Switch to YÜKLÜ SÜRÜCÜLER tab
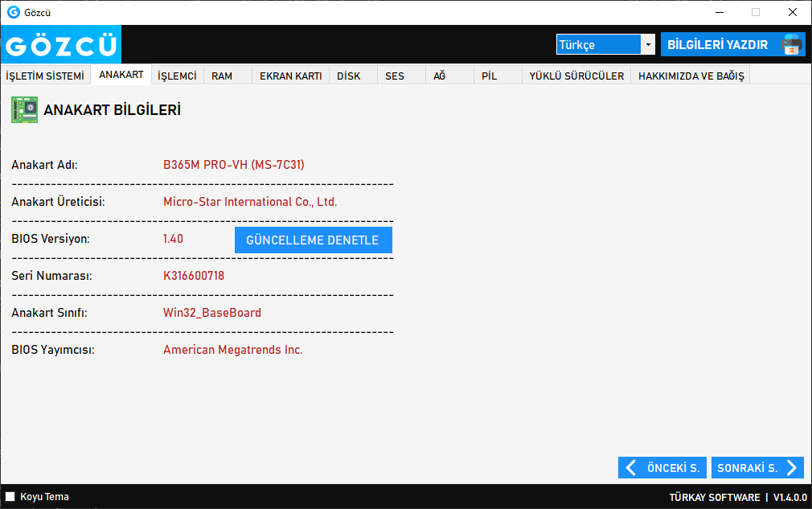Image resolution: width=812 pixels, height=509 pixels. pos(576,76)
